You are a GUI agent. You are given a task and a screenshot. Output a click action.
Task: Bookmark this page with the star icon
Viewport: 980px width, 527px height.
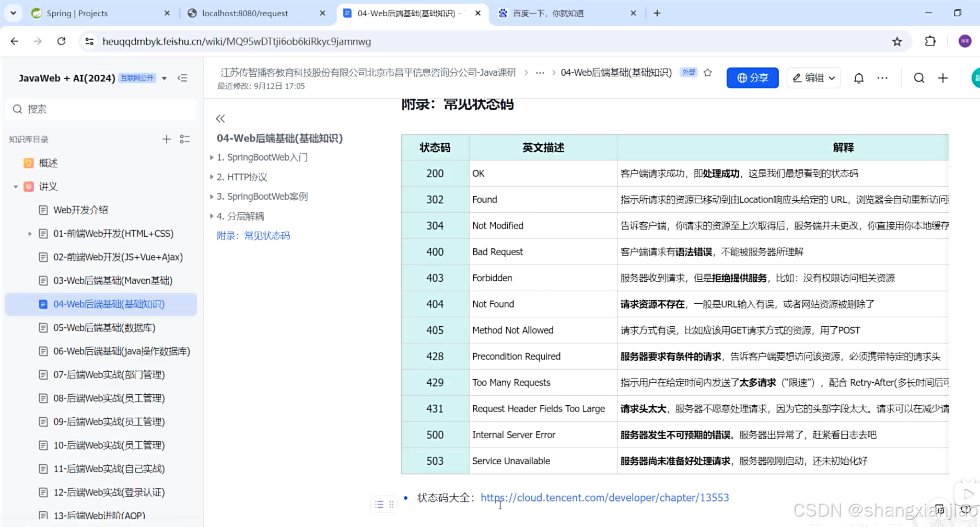tap(897, 41)
